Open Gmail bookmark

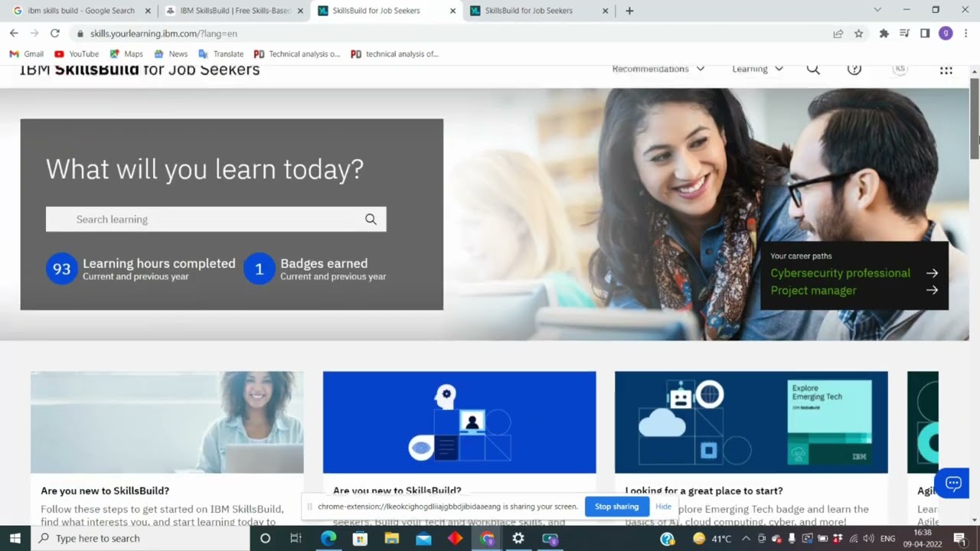[27, 54]
